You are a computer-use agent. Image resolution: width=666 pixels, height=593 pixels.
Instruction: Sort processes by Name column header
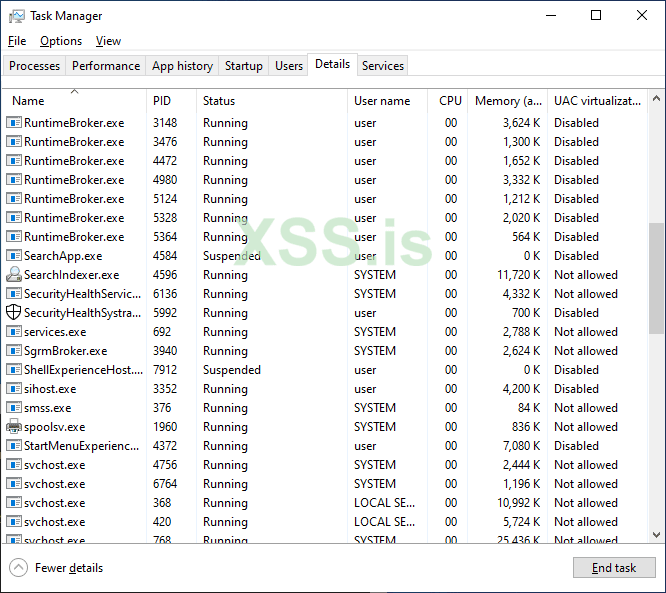[28, 101]
